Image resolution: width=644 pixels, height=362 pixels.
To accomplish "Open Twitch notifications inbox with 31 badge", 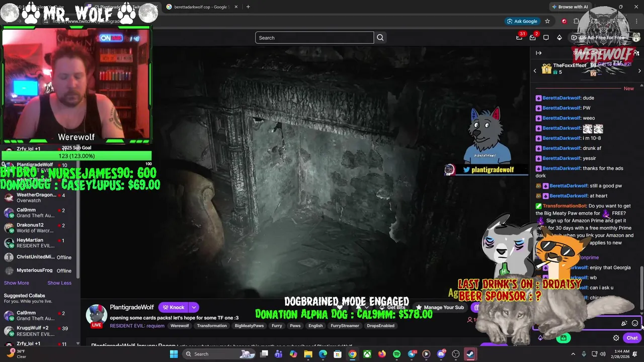I will pos(520,37).
